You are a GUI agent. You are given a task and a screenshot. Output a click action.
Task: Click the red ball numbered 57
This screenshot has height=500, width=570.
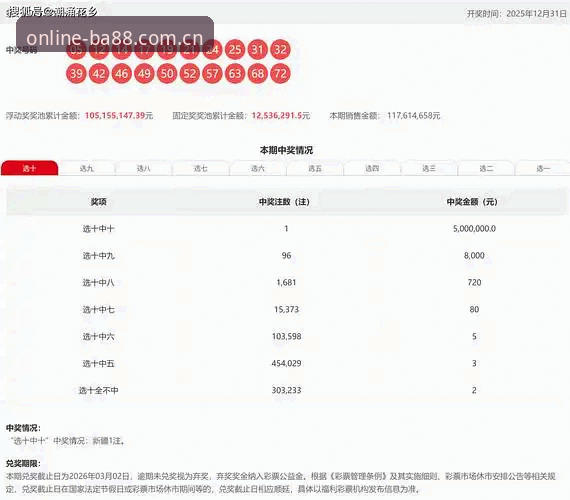click(212, 73)
